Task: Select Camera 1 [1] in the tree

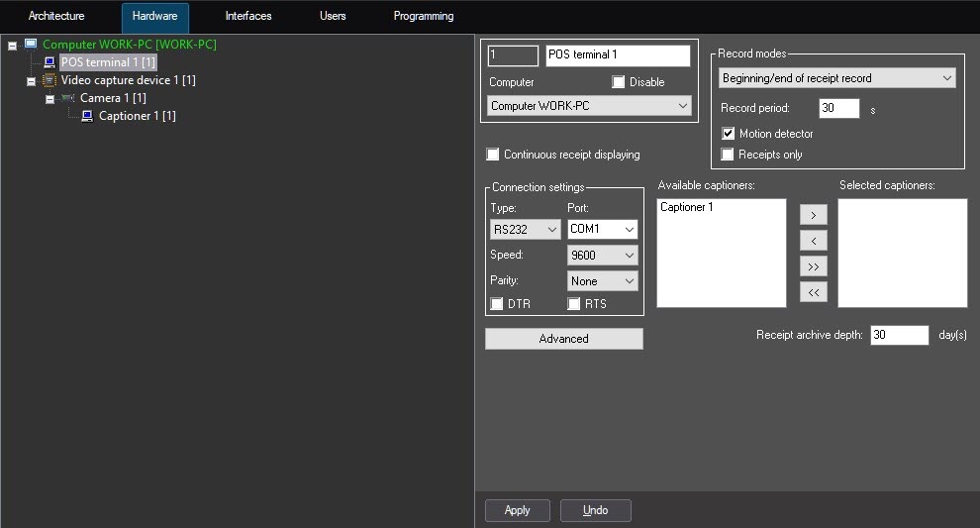Action: point(113,98)
